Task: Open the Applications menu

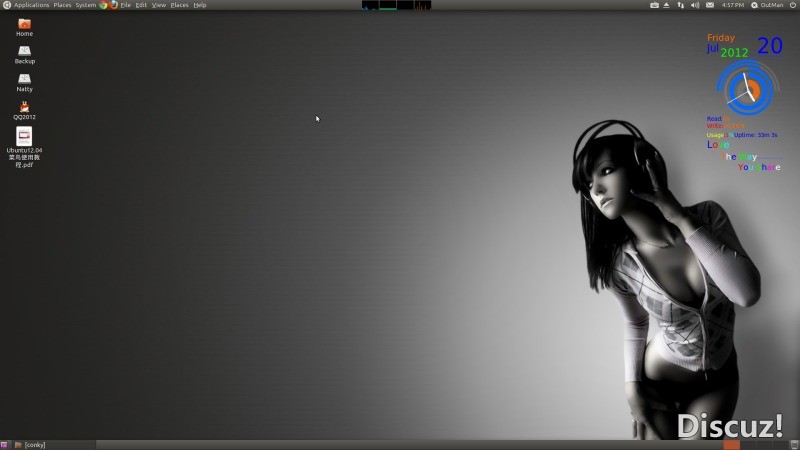Action: (31, 5)
